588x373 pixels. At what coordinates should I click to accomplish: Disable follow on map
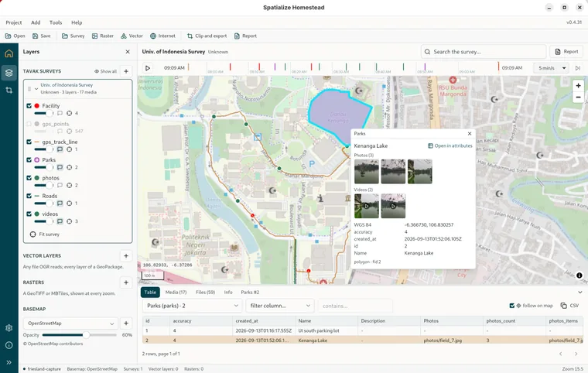pos(512,306)
